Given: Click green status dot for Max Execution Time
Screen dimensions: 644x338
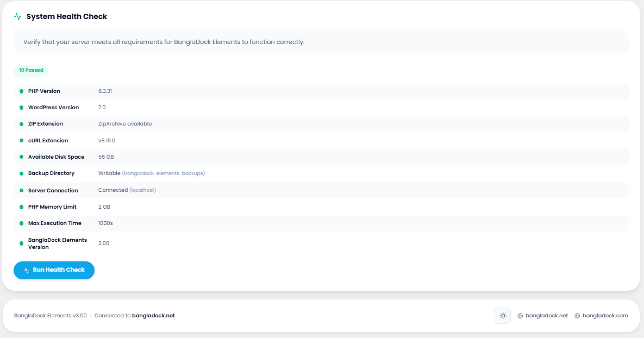Looking at the screenshot, I should tap(21, 223).
